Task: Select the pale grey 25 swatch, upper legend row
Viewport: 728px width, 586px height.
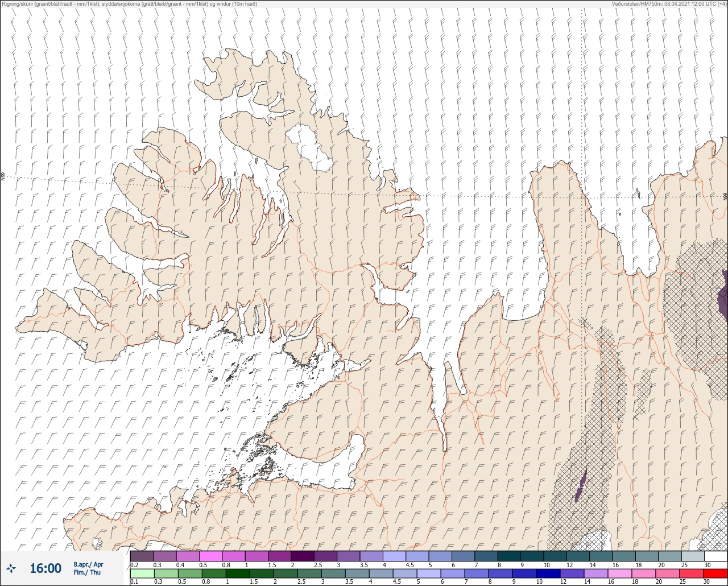Action: (693, 556)
